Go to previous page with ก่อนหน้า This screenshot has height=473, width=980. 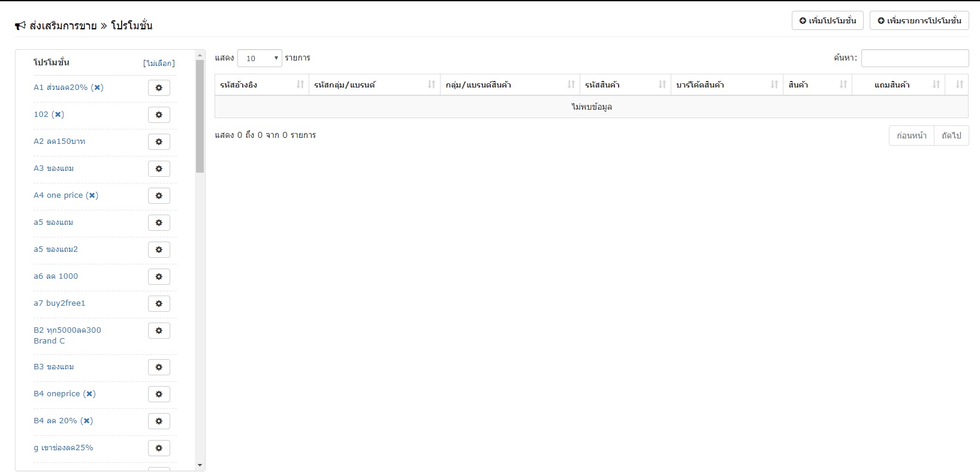[x=912, y=135]
